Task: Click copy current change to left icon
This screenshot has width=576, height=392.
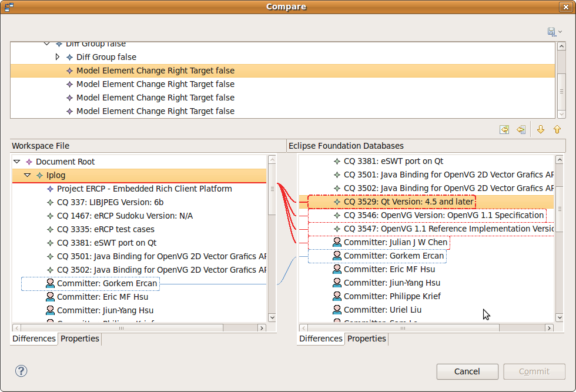Action: pyautogui.click(x=521, y=129)
